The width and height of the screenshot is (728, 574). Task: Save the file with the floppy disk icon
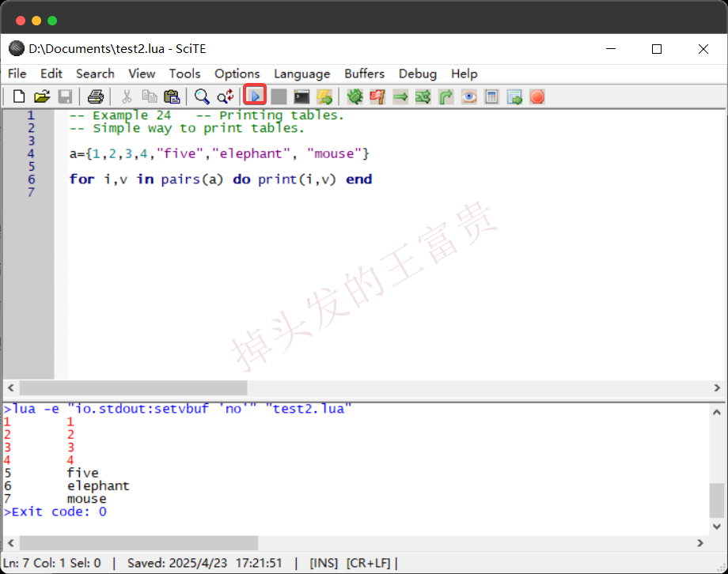point(65,96)
